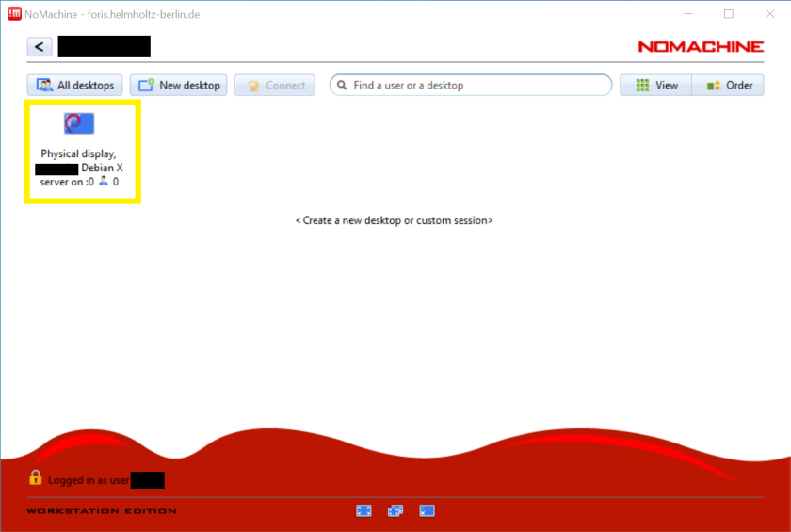
Task: Click the magnifier icon in the search box
Action: [x=342, y=86]
